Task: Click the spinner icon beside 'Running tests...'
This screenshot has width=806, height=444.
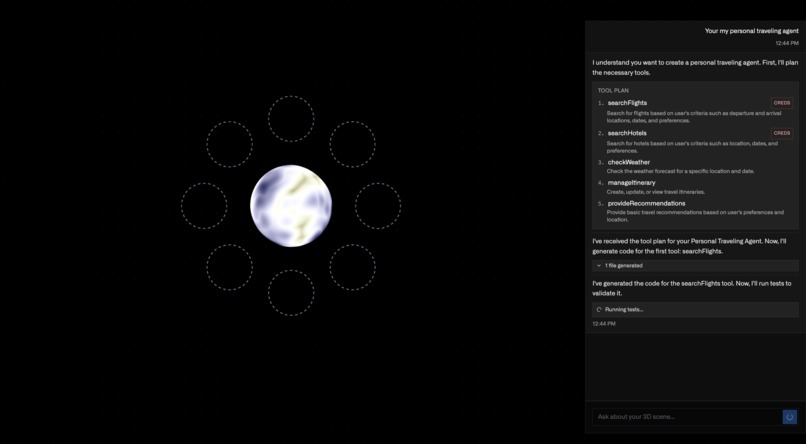Action: coord(599,309)
